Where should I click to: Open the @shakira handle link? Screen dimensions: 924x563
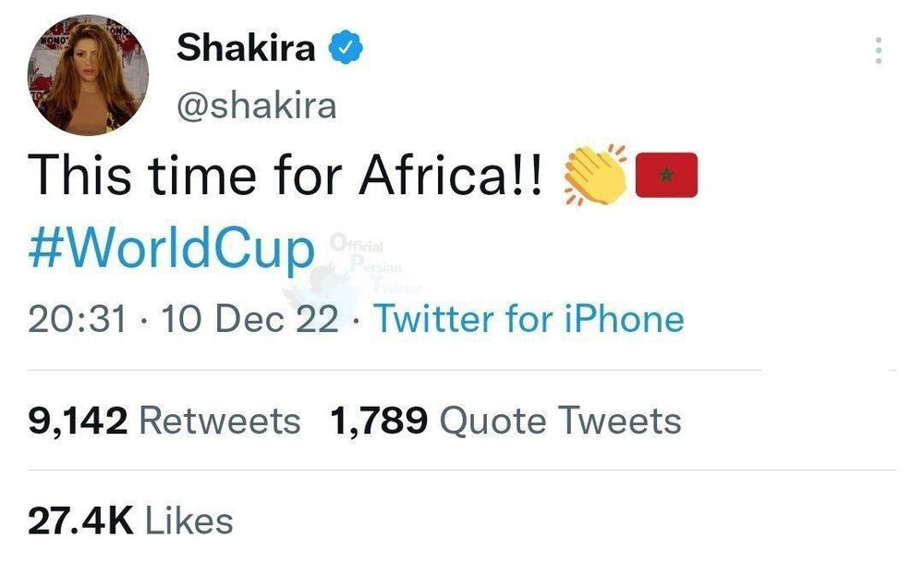[256, 106]
